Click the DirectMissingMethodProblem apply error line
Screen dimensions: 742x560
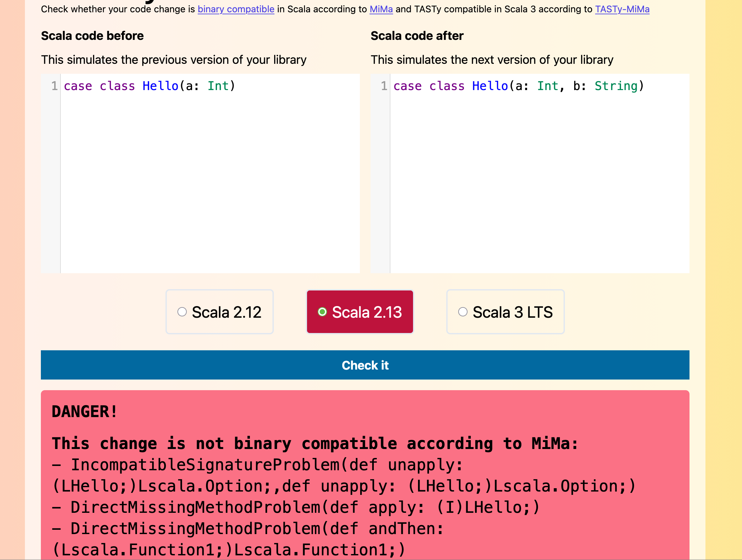point(295,507)
